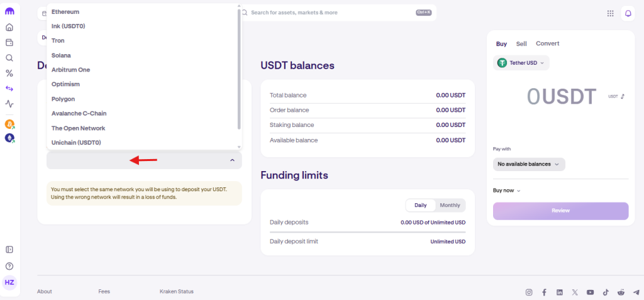Screen dimensions: 644x300
Task: Open the Transfer arrows icon in sidebar
Action: coord(9,88)
